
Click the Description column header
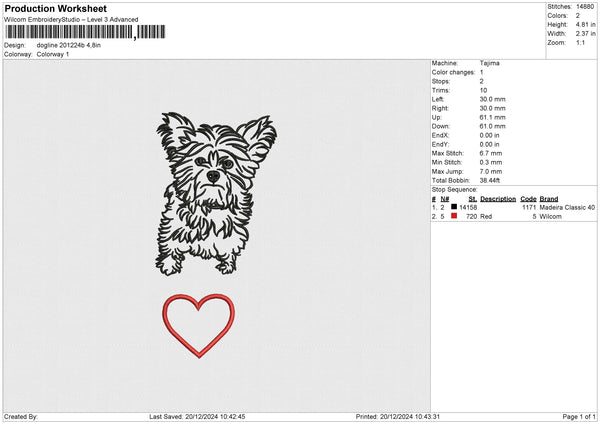click(498, 199)
